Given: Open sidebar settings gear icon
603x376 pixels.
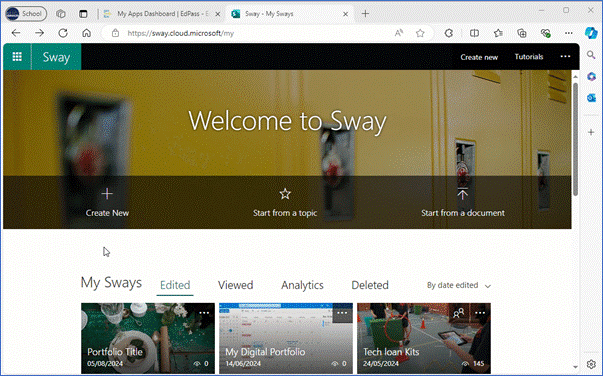Looking at the screenshot, I should click(x=591, y=364).
